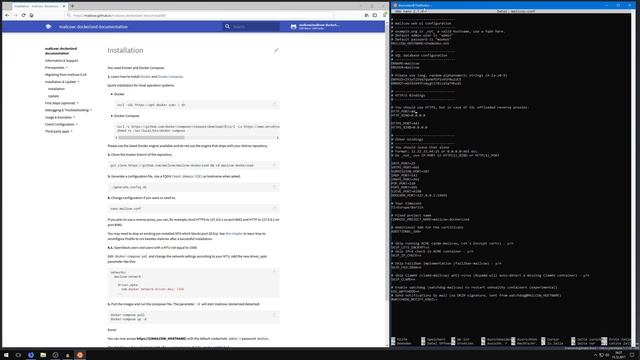640x360 pixels.
Task: Close the Installation browser tab
Action: click(x=64, y=6)
